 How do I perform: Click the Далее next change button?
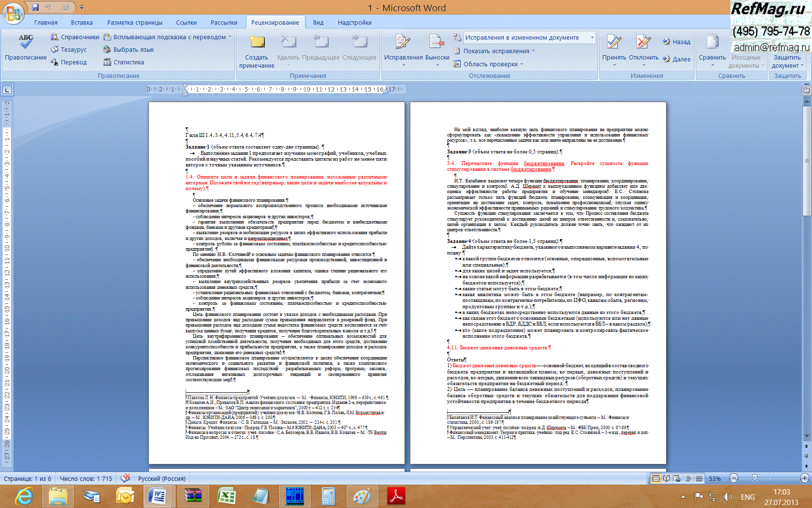677,59
